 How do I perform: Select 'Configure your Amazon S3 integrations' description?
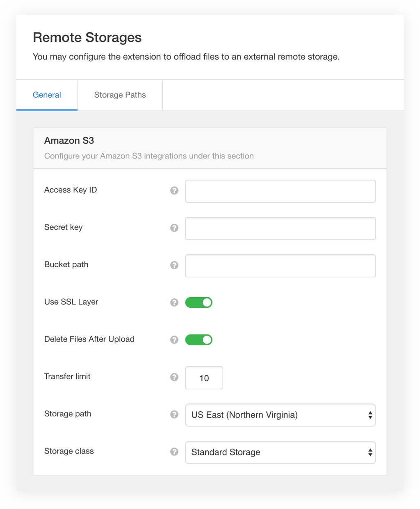click(x=149, y=156)
